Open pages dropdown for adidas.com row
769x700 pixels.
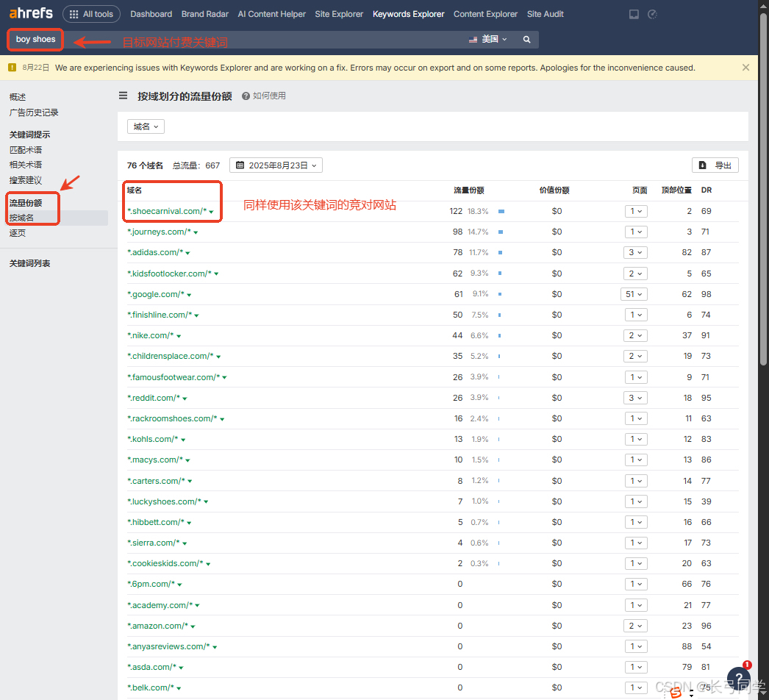(636, 252)
